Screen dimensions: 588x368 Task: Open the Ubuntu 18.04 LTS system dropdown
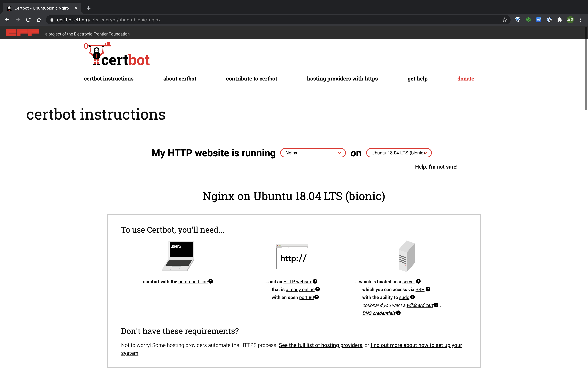point(399,153)
